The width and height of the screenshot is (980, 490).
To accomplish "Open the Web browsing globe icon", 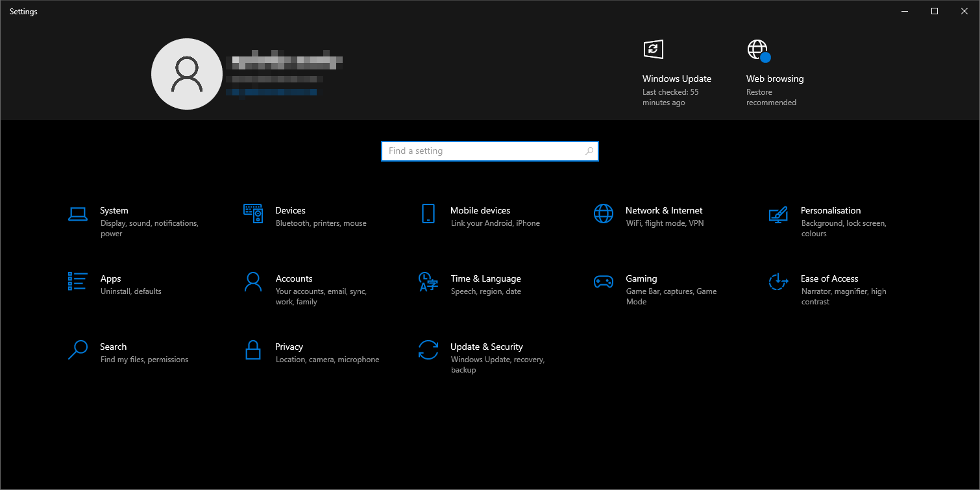I will (x=757, y=50).
